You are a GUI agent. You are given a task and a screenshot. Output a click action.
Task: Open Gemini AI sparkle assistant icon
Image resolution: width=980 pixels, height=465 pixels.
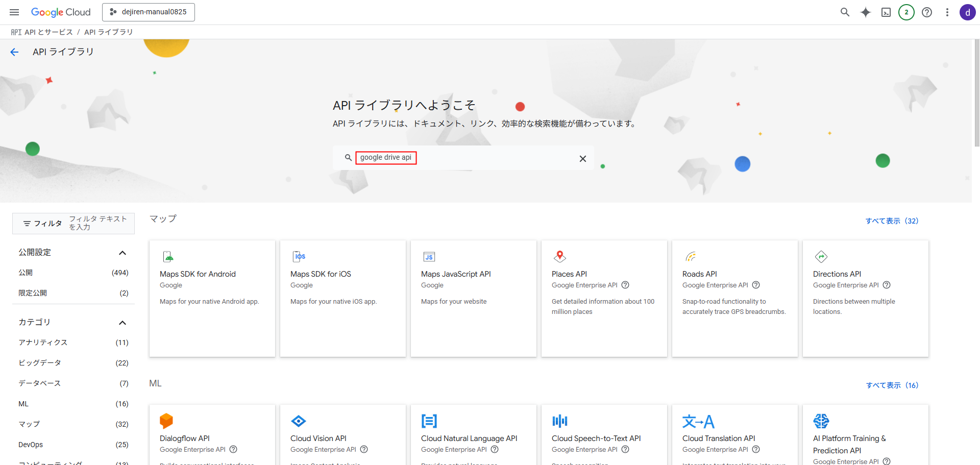click(866, 12)
